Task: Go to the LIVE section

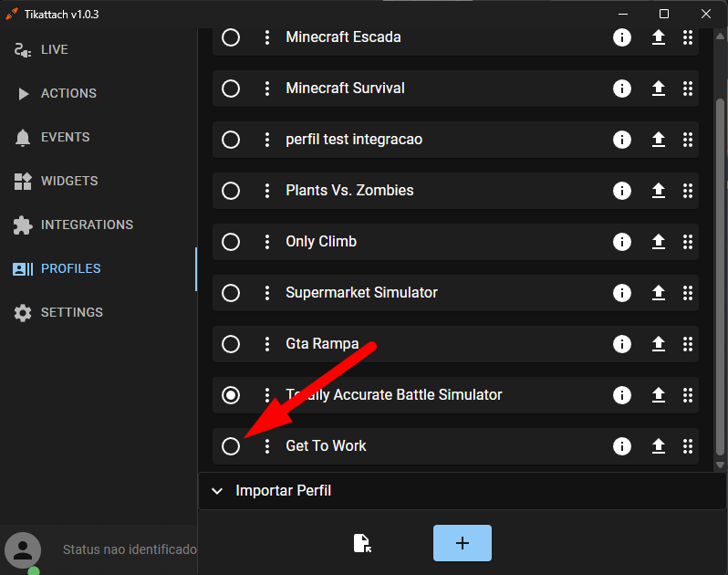Action: tap(99, 49)
